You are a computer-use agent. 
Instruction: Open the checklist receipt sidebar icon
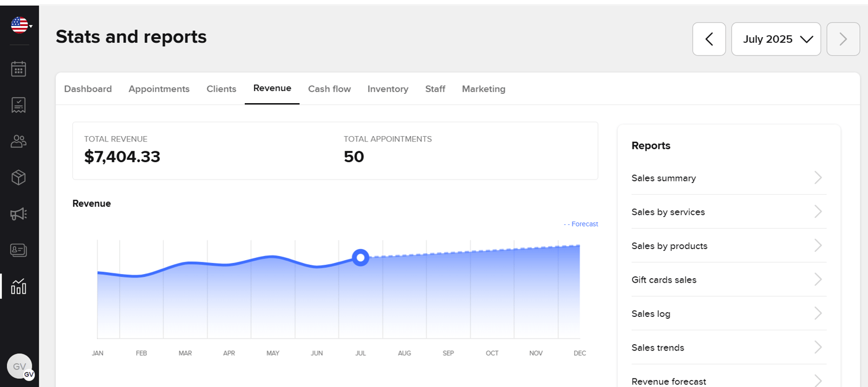19,105
